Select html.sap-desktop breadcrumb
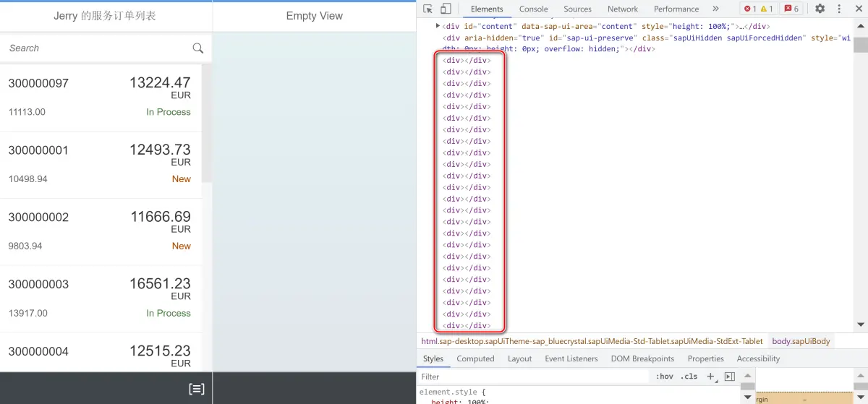The width and height of the screenshot is (868, 404). [592, 341]
